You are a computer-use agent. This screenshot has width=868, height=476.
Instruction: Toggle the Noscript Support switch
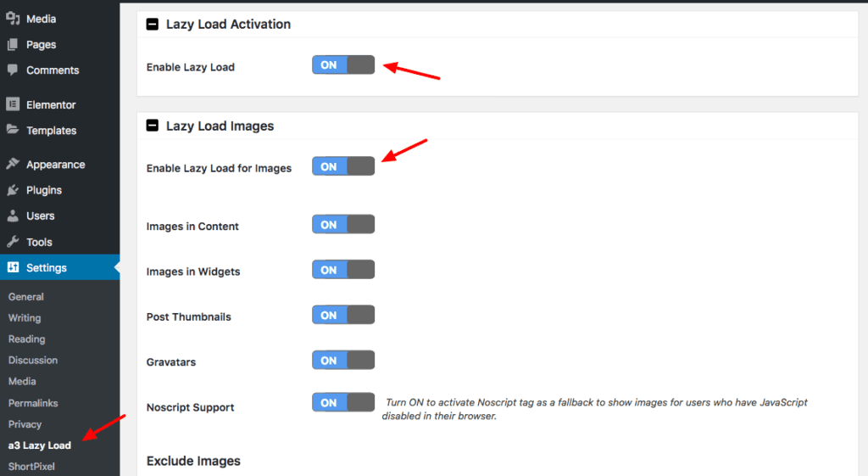(x=343, y=403)
